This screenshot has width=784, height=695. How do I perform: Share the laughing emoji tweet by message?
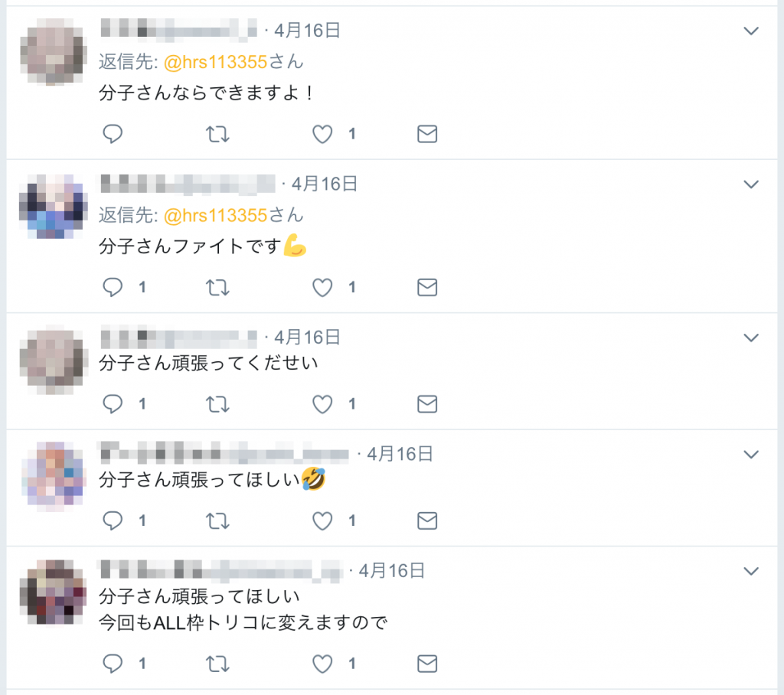[x=427, y=521]
